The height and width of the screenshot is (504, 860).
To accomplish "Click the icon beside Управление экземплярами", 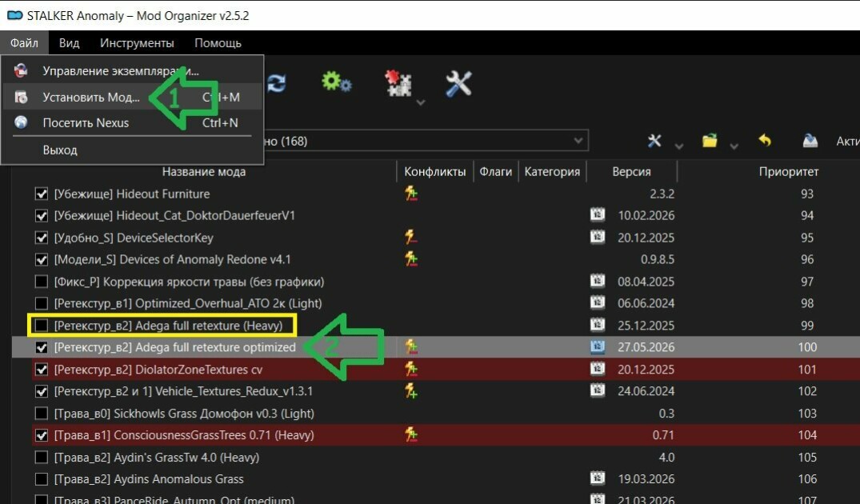I will point(21,70).
